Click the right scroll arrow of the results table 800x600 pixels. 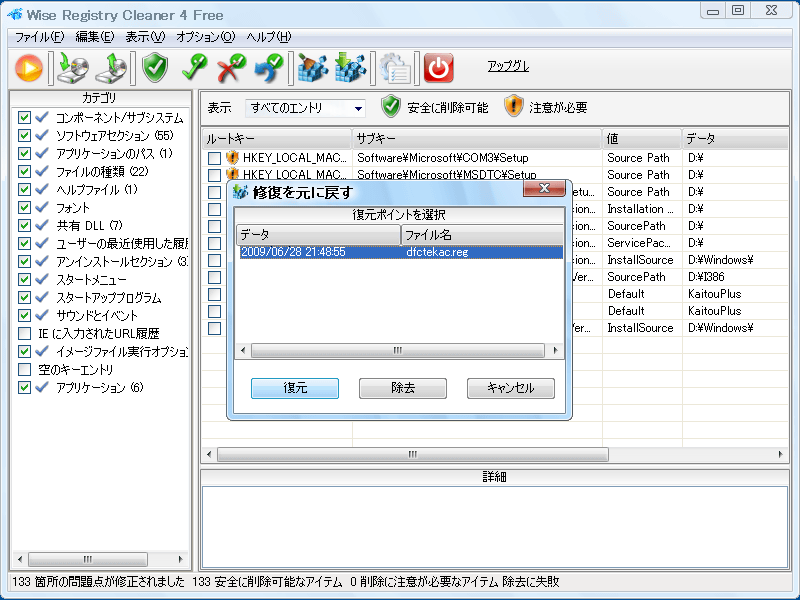pyautogui.click(x=781, y=454)
